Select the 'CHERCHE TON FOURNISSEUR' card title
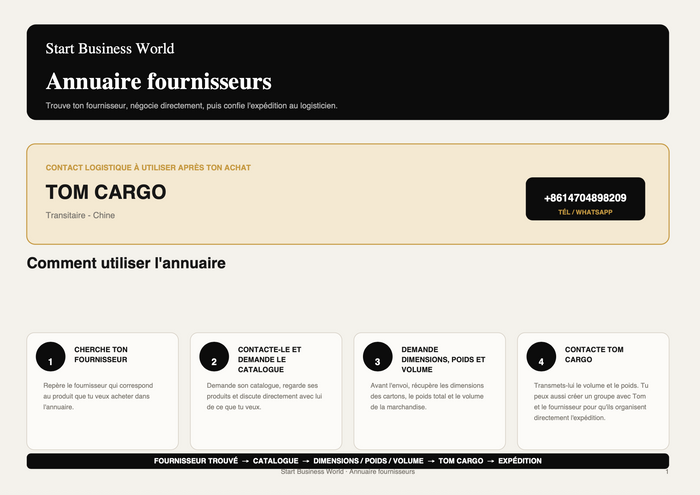The height and width of the screenshot is (495, 700). (x=101, y=354)
